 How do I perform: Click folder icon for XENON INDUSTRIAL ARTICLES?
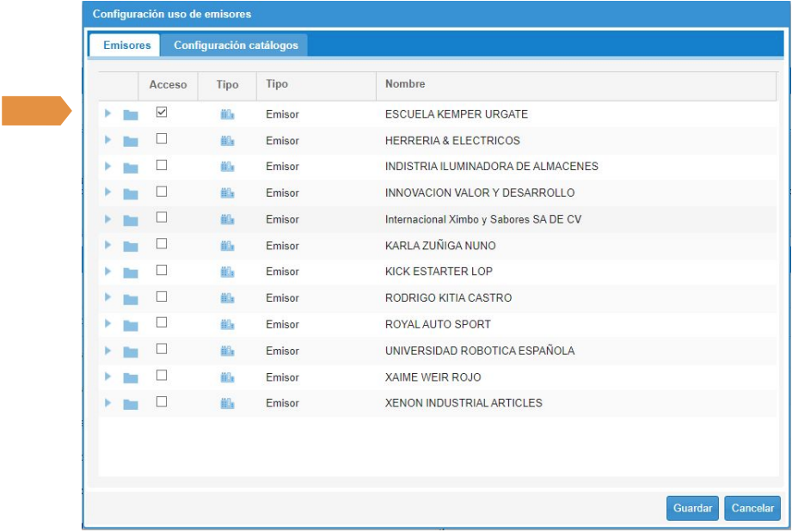(131, 405)
